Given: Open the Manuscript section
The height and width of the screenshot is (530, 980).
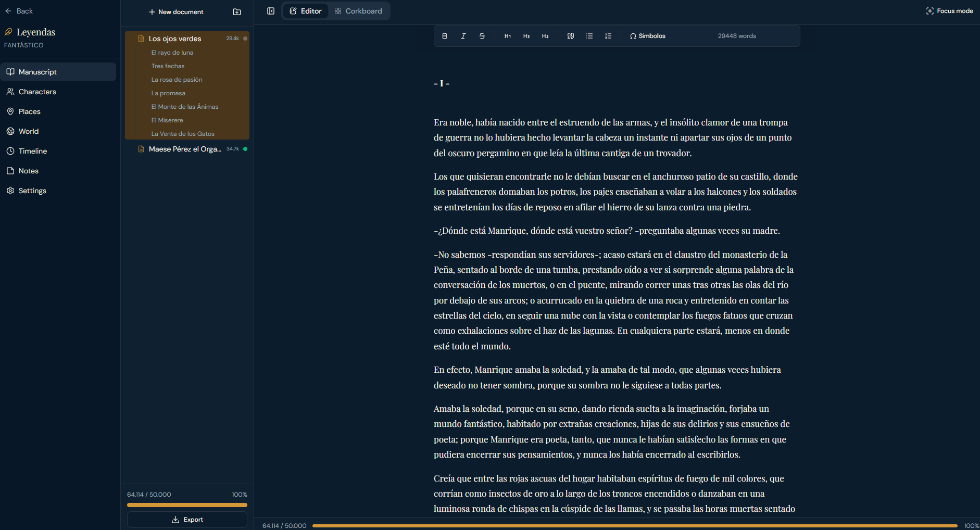Looking at the screenshot, I should click(x=58, y=72).
